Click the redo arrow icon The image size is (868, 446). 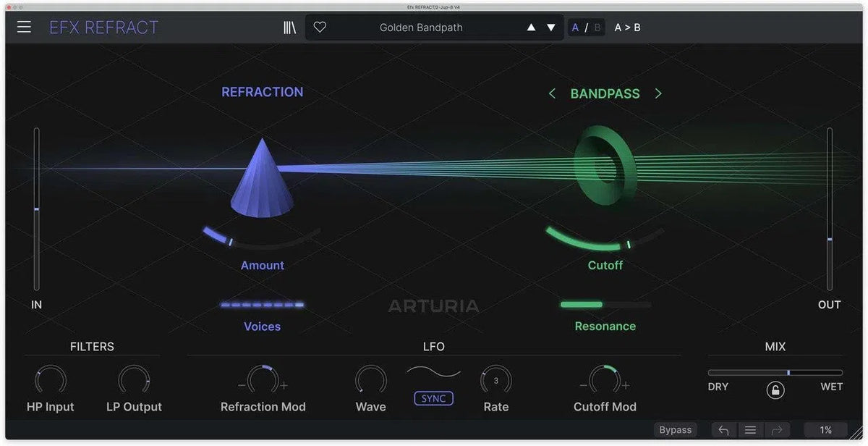coord(777,429)
